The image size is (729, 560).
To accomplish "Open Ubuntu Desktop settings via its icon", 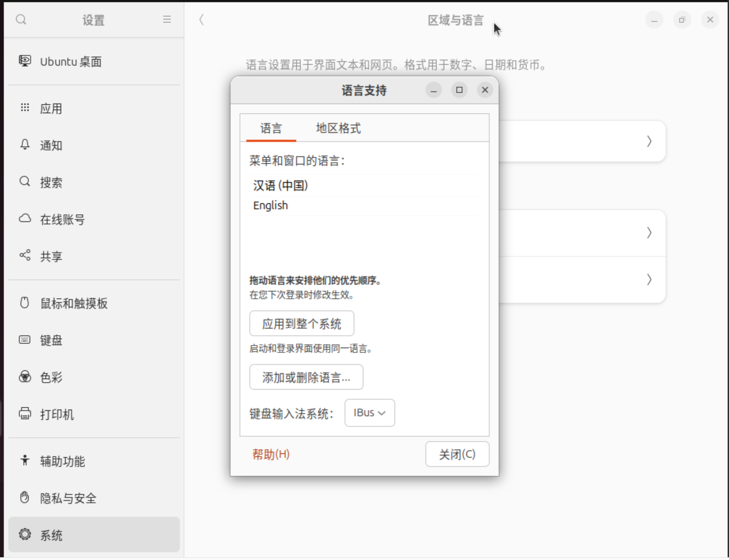I will pos(24,61).
